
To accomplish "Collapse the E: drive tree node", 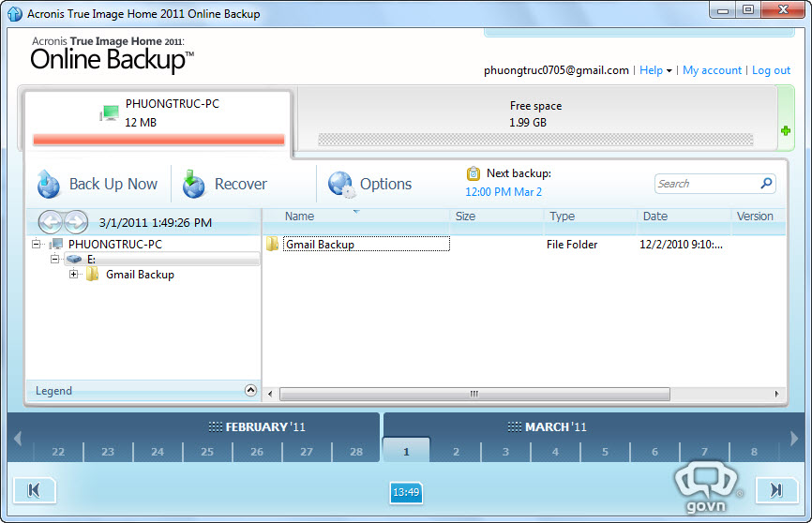I will (54, 259).
